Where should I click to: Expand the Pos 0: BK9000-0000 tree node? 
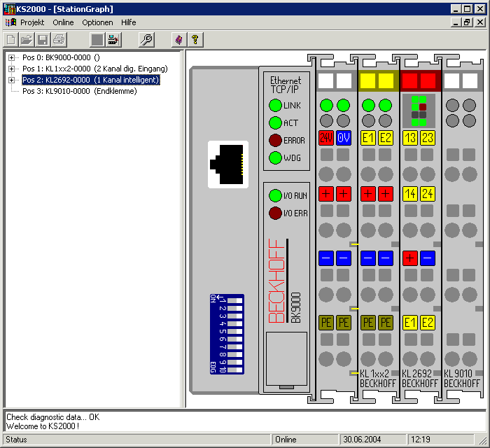(12, 57)
